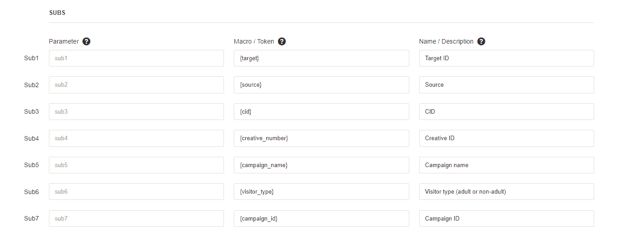The width and height of the screenshot is (644, 230).
Task: Click the {source} token input
Action: click(321, 85)
